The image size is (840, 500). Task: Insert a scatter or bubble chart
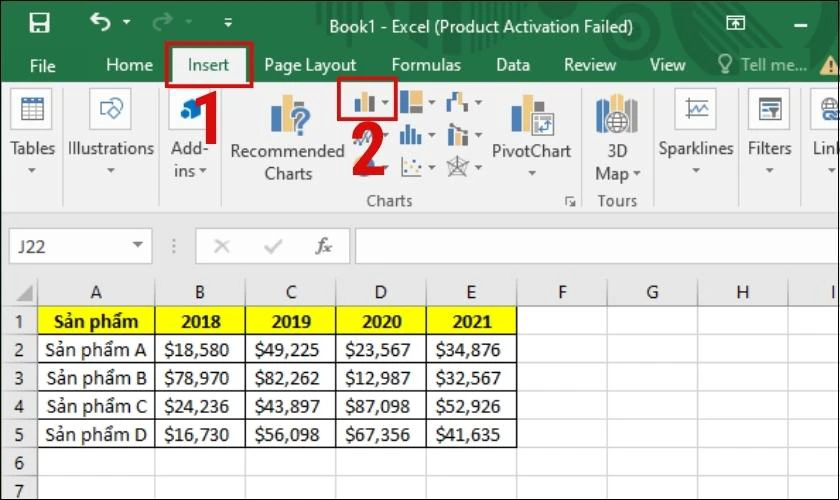(417, 167)
